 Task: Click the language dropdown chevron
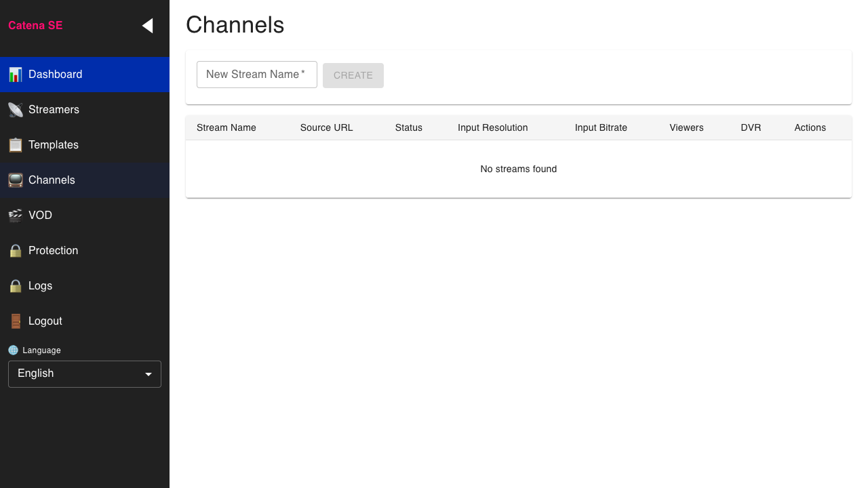tap(149, 373)
